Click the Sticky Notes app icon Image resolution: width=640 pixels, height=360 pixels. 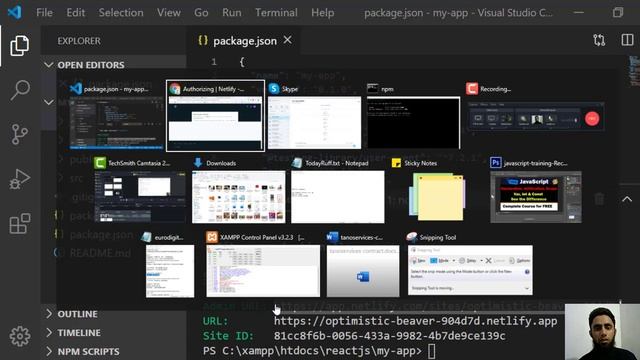pyautogui.click(x=396, y=163)
